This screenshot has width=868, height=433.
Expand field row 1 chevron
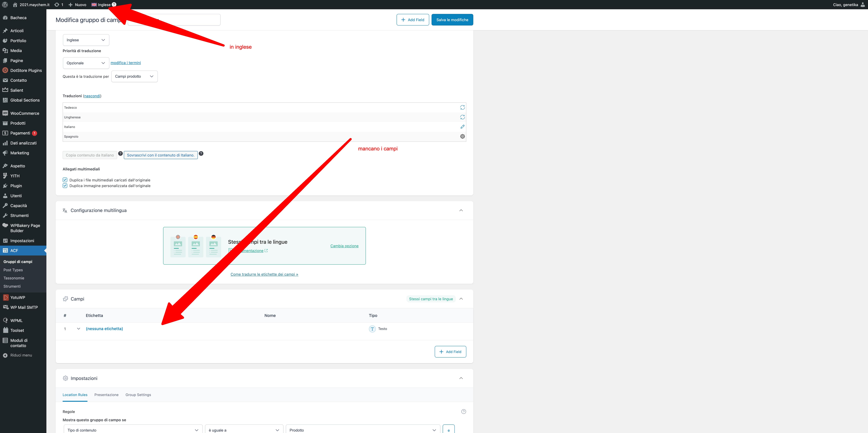78,329
